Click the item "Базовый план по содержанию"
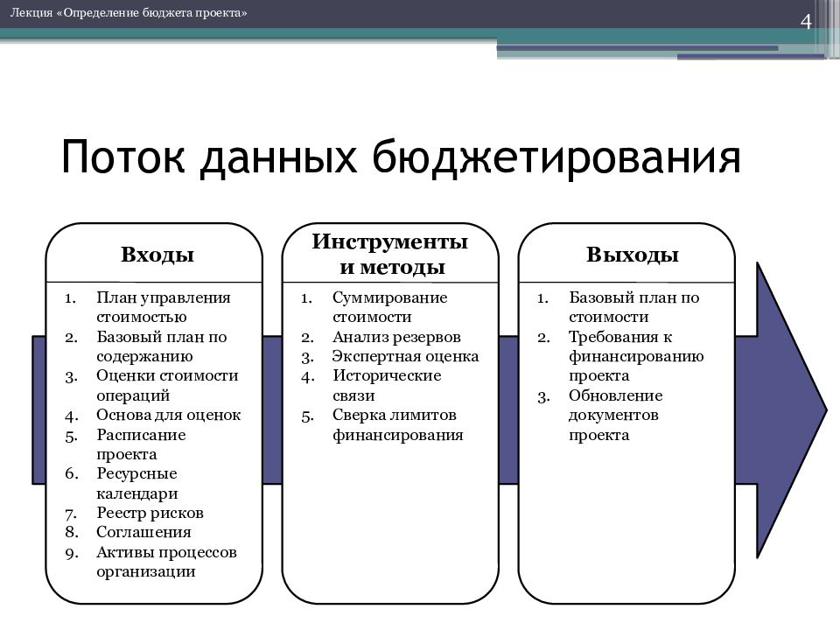The image size is (840, 630). [161, 346]
